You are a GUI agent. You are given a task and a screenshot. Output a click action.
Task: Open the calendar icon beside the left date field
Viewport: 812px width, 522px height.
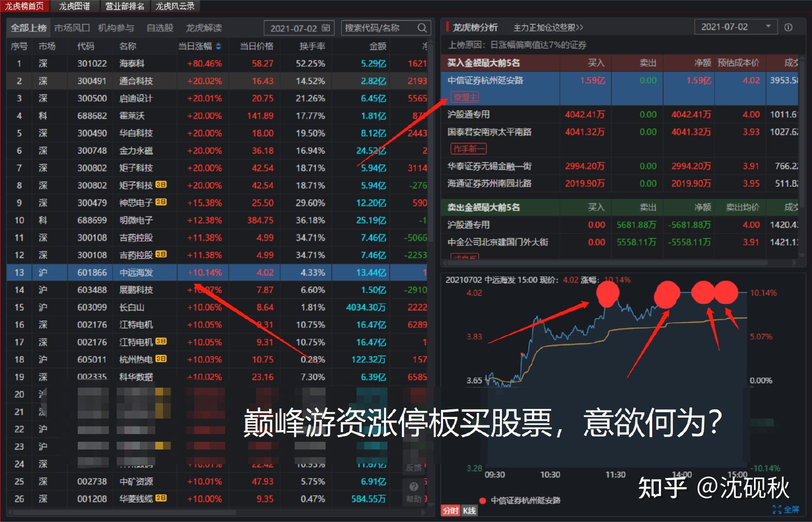(x=326, y=28)
